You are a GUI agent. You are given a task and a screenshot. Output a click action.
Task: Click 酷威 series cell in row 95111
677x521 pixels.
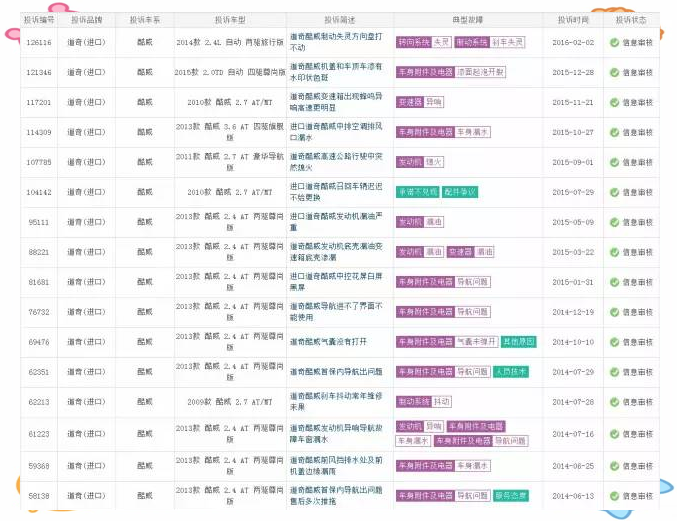point(145,222)
